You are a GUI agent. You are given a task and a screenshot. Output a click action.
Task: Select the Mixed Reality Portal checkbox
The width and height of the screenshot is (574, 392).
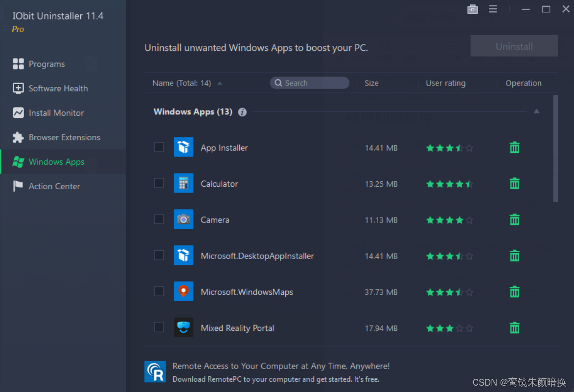coord(159,327)
